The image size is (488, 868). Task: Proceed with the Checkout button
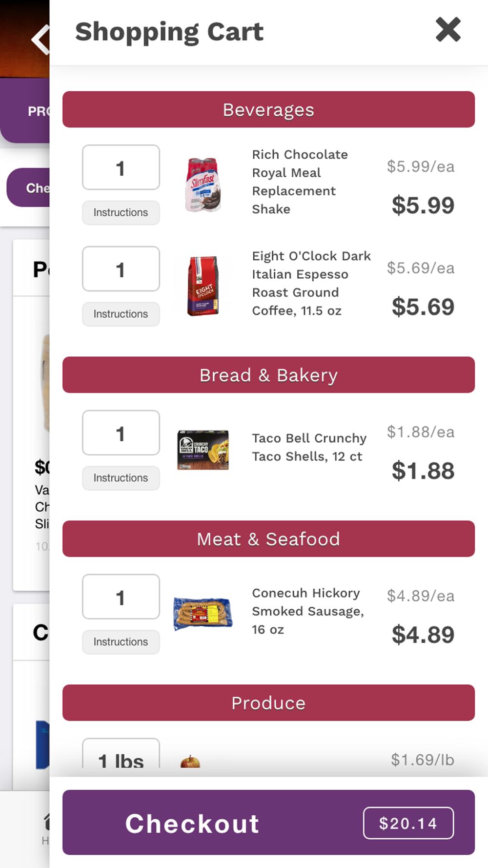click(x=268, y=823)
